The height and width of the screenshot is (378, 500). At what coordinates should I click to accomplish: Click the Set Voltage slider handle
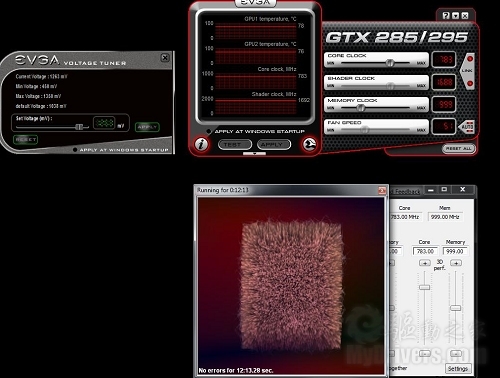pos(79,127)
